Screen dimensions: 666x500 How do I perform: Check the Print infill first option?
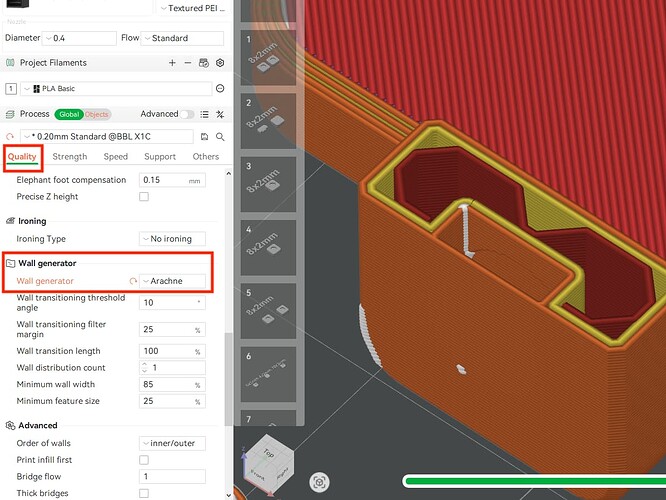tap(144, 460)
